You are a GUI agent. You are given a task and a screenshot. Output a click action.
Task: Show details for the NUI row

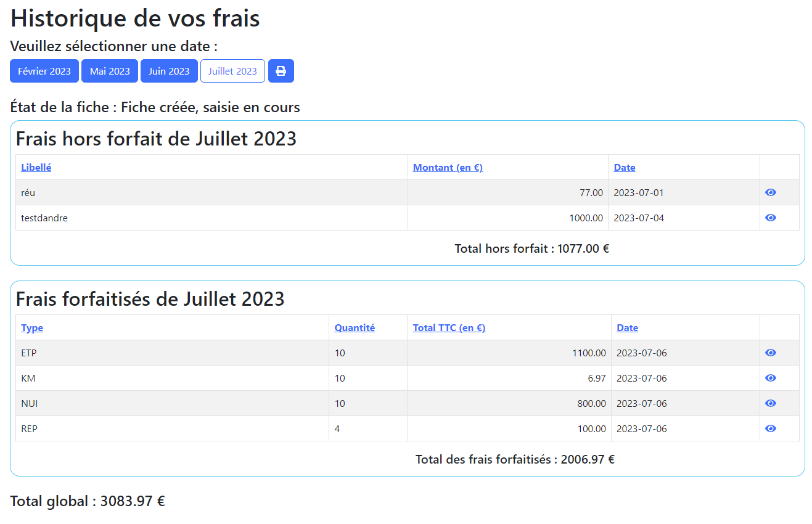(x=770, y=403)
